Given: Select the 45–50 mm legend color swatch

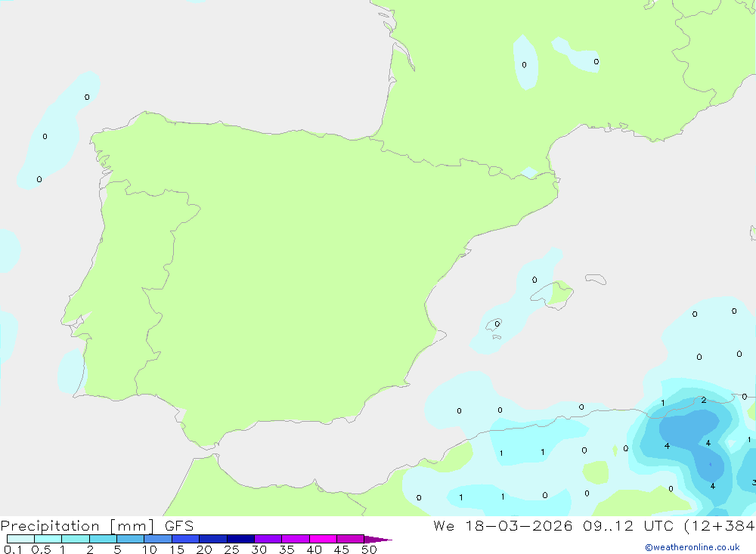Looking at the screenshot, I should click(x=350, y=539).
